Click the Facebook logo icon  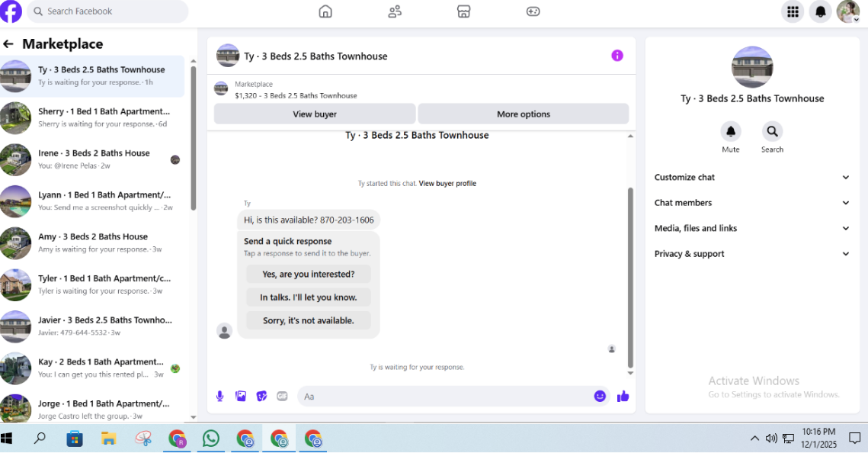point(11,11)
